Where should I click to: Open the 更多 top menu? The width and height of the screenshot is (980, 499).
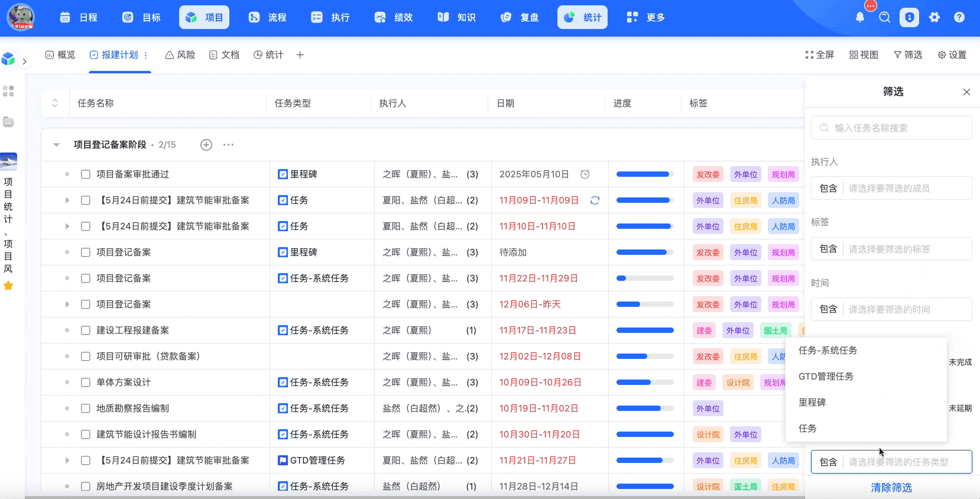pos(645,17)
